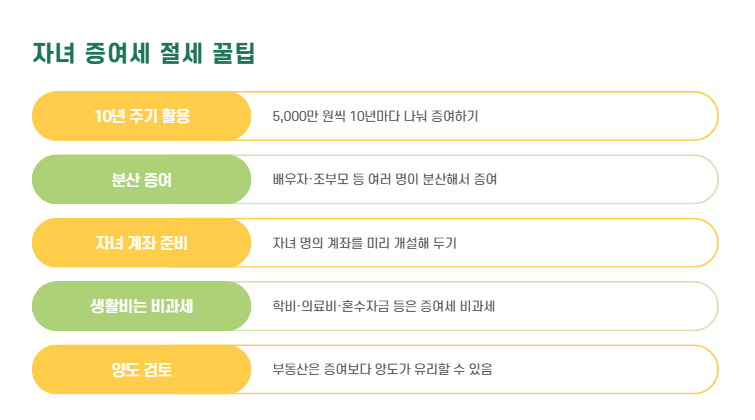Image resolution: width=755 pixels, height=420 pixels.
Task: Click empty right end of 분산 증여 row
Action: point(607,179)
